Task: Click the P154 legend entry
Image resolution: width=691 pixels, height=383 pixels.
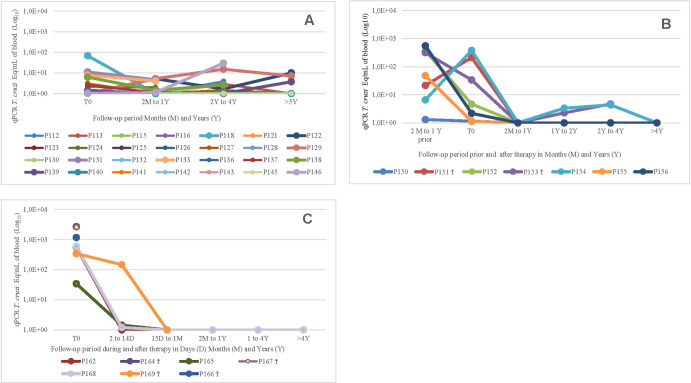Action: (x=569, y=172)
